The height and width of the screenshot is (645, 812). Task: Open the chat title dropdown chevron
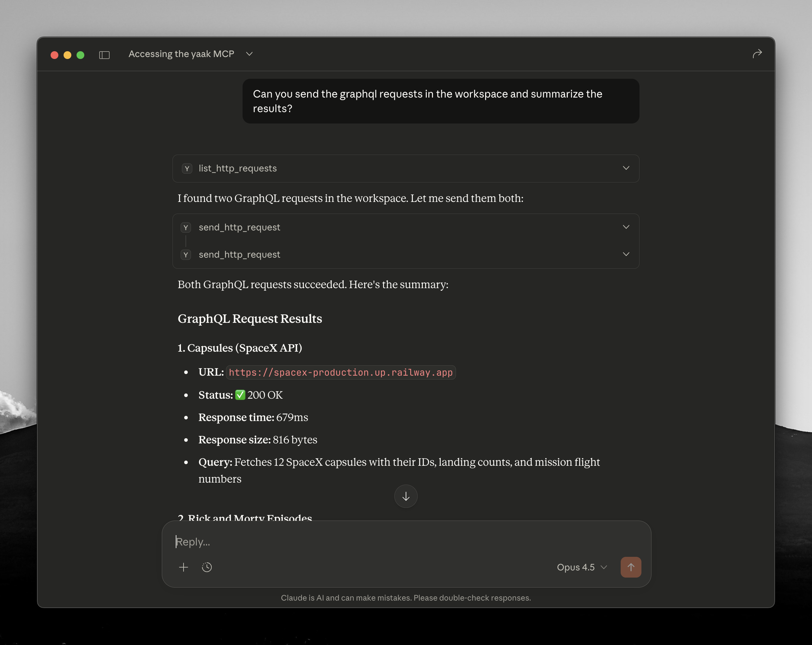[x=249, y=54]
